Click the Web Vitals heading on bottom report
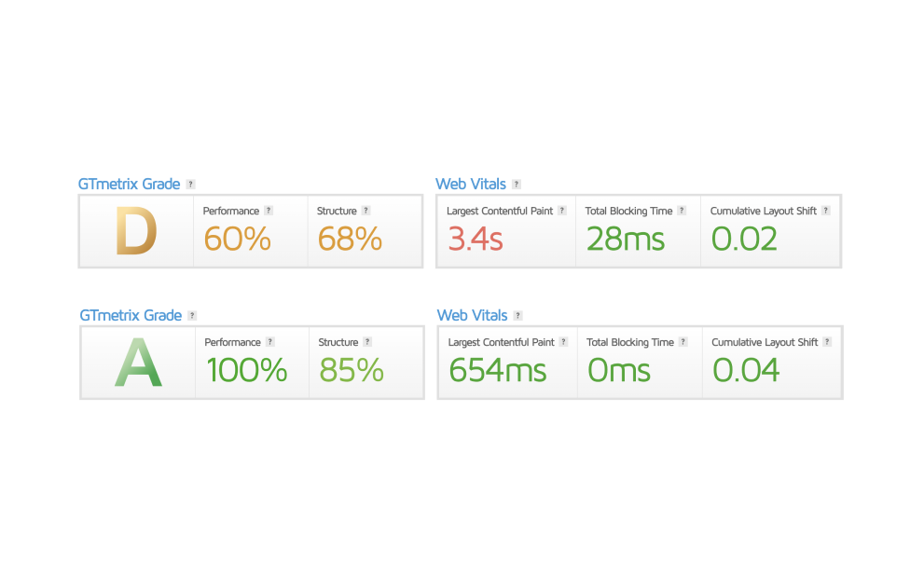This screenshot has width=924, height=576. tap(471, 315)
